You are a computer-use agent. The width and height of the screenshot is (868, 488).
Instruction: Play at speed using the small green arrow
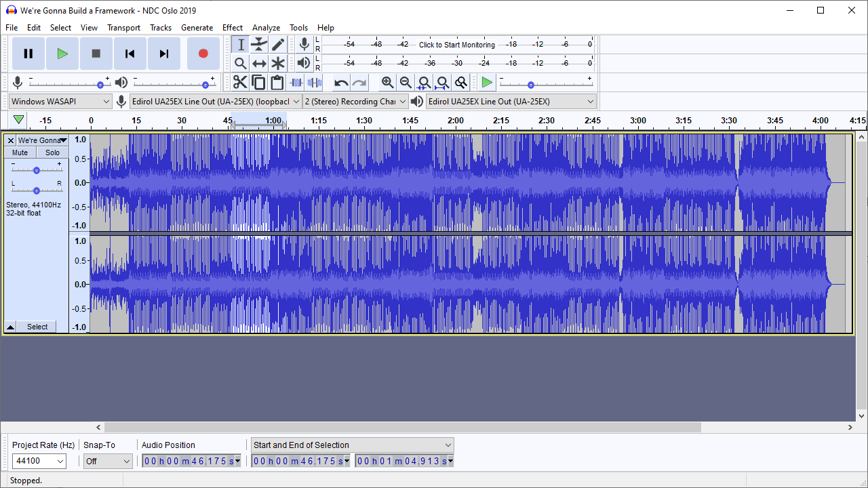click(x=487, y=83)
